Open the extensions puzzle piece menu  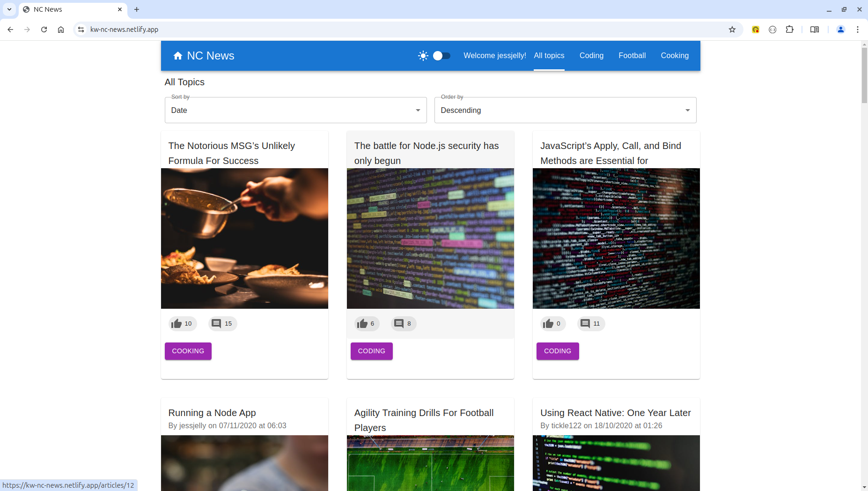point(789,30)
